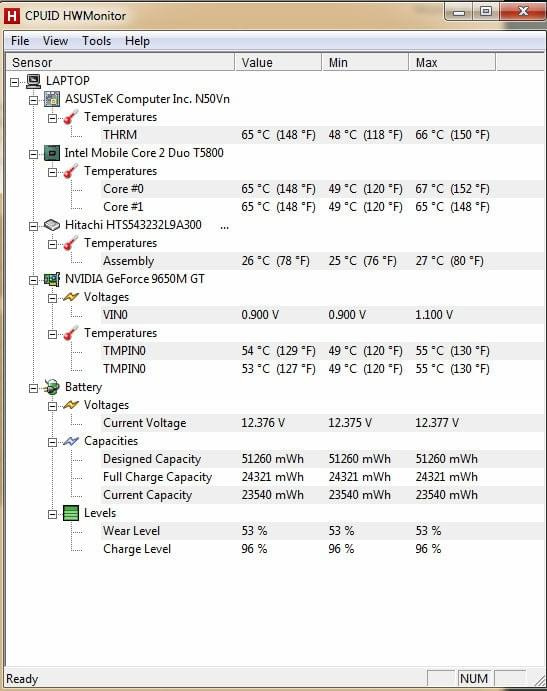Collapse the NVIDIA GeForce 9650M GT node

coord(33,280)
